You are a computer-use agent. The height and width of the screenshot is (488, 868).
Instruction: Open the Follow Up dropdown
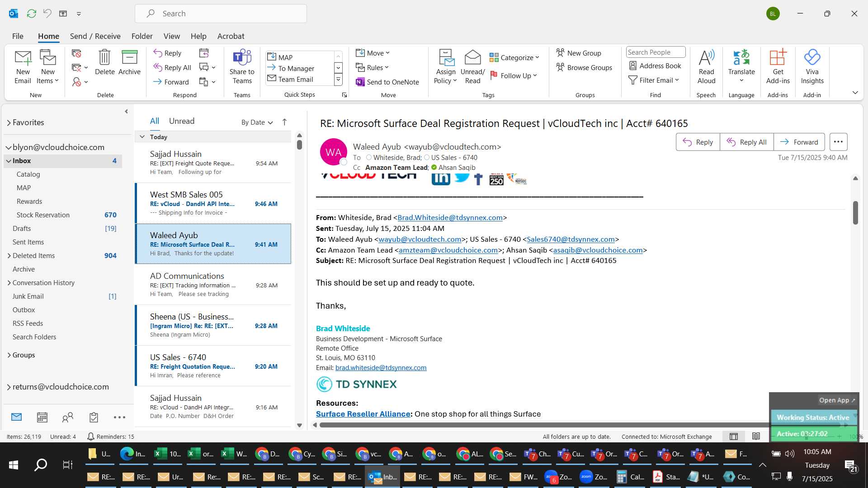coord(514,75)
